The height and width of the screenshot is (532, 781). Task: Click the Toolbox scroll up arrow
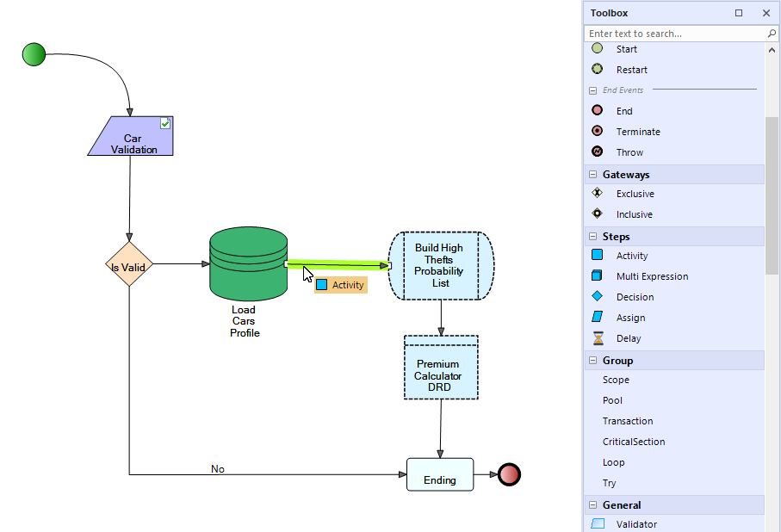(772, 50)
